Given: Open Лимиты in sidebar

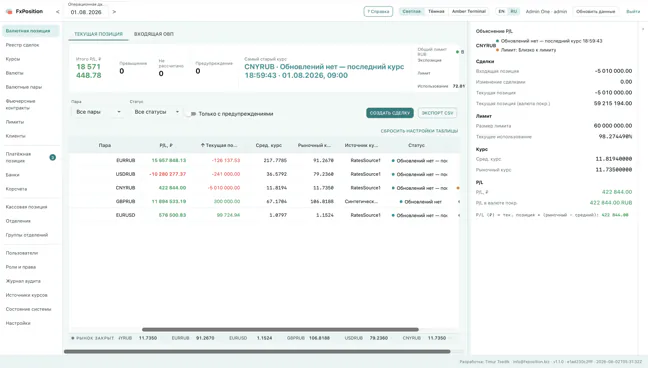Looking at the screenshot, I should [31, 122].
